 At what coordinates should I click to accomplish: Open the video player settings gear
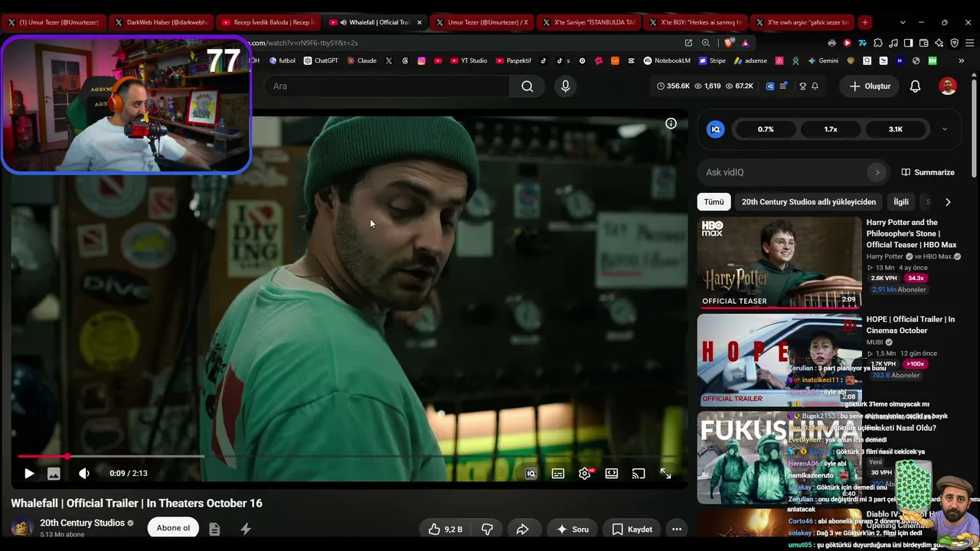(x=585, y=474)
